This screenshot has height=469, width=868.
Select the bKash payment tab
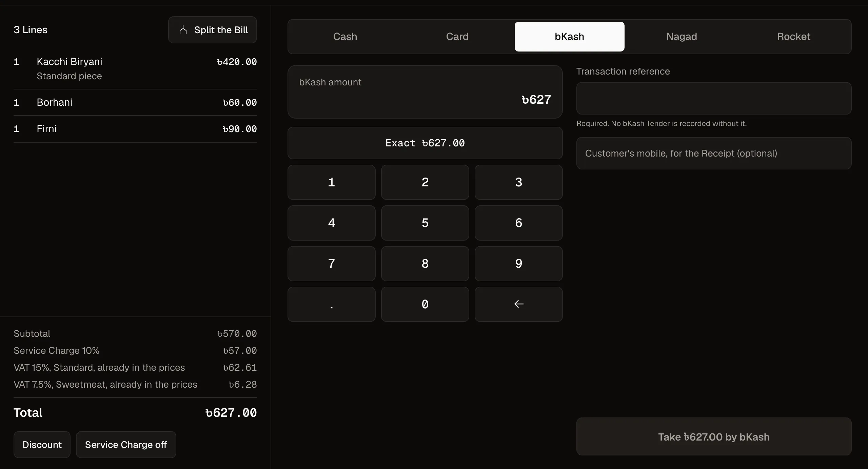pos(570,37)
